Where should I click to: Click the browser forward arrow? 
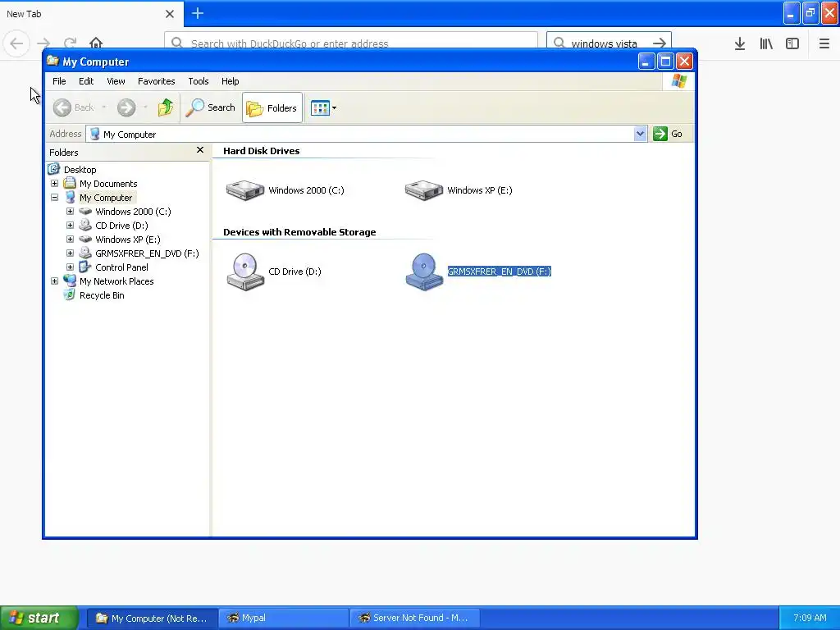click(43, 43)
